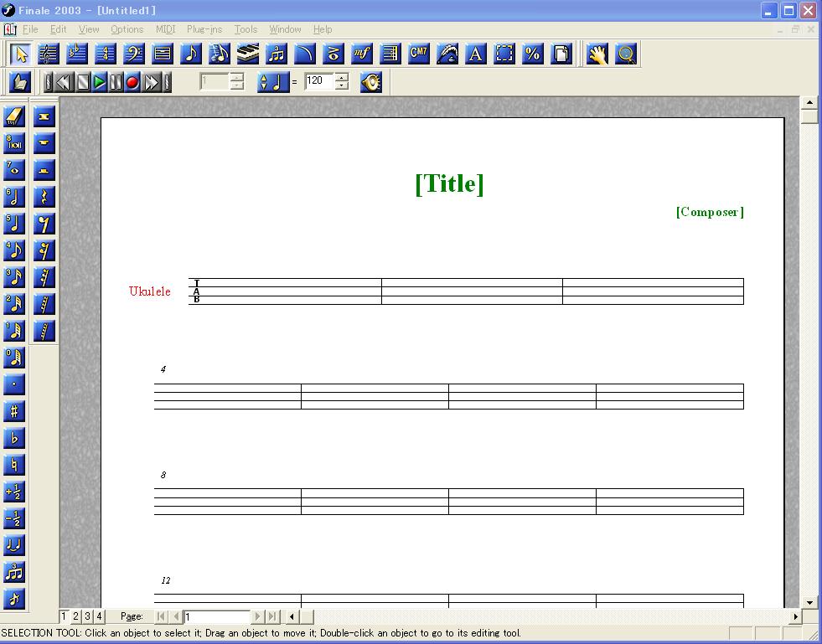
Task: Select the eighth rest
Action: [44, 224]
